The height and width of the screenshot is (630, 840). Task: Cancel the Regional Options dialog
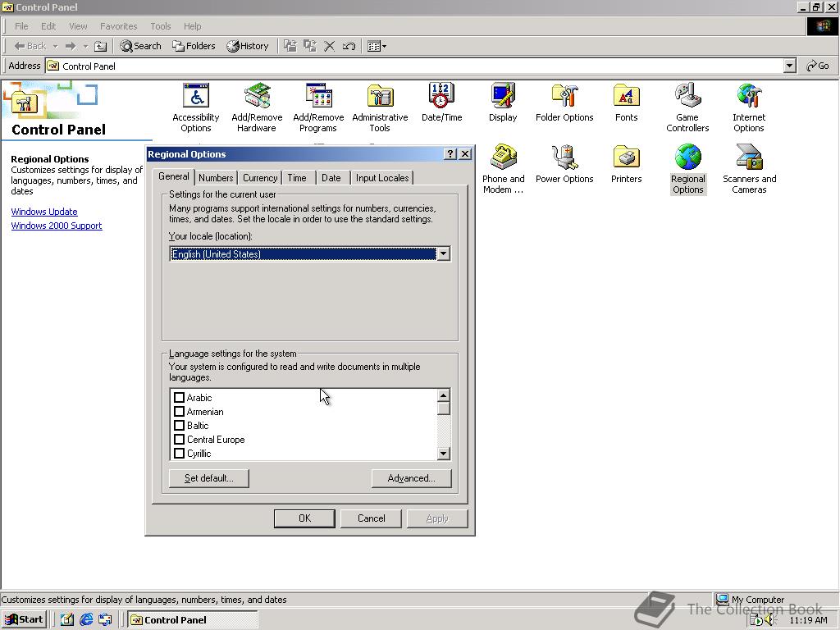click(x=372, y=518)
